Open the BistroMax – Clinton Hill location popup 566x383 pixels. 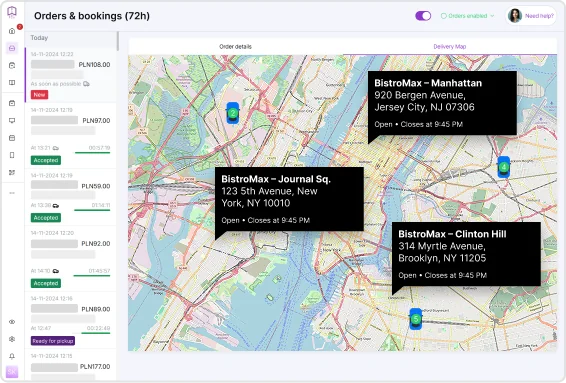[x=466, y=254]
